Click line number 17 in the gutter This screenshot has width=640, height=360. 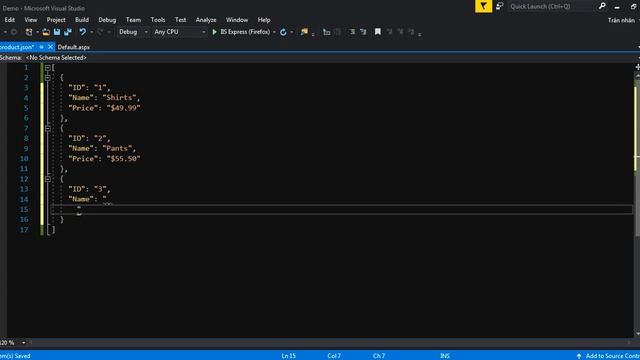(24, 230)
